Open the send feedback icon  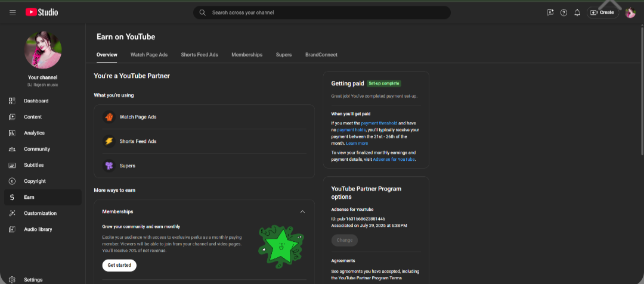(550, 13)
